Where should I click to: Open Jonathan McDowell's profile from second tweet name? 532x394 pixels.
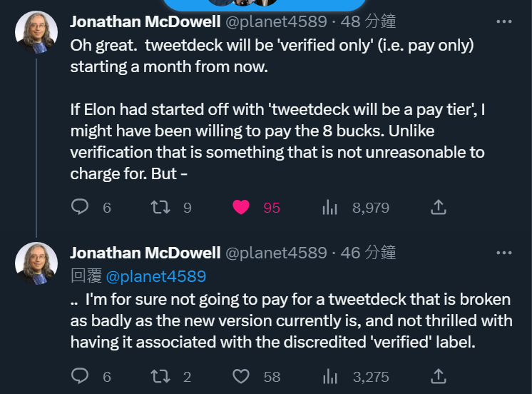coord(145,253)
